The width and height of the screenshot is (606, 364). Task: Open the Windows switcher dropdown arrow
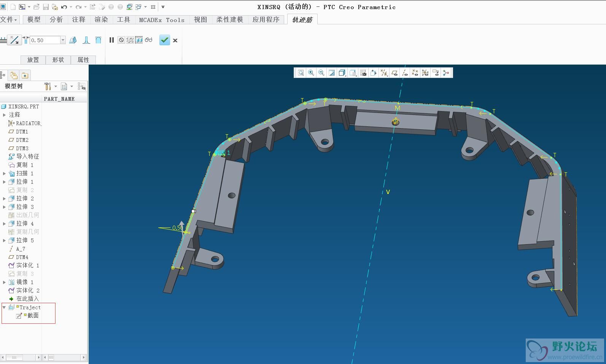point(145,7)
